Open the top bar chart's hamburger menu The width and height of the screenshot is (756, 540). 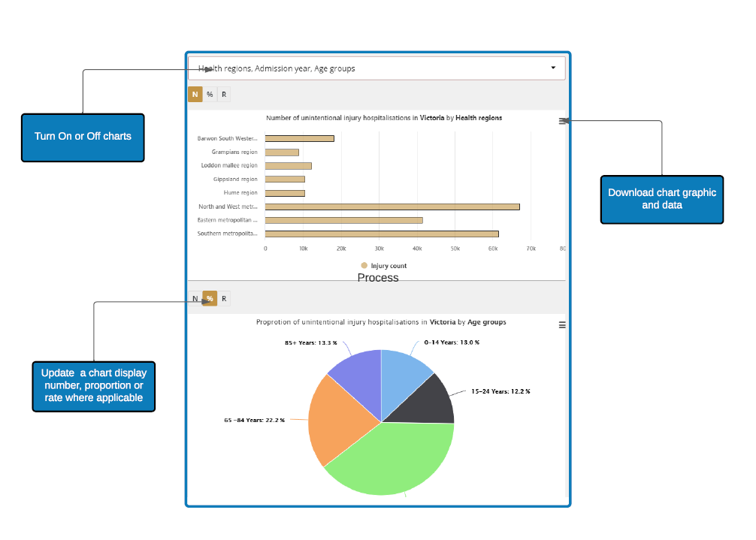[562, 121]
